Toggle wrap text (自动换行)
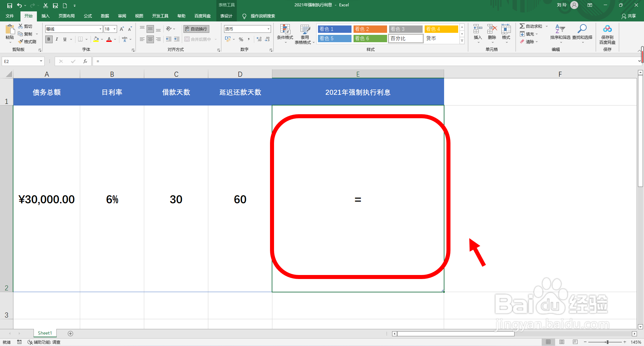The image size is (644, 346). 196,29
